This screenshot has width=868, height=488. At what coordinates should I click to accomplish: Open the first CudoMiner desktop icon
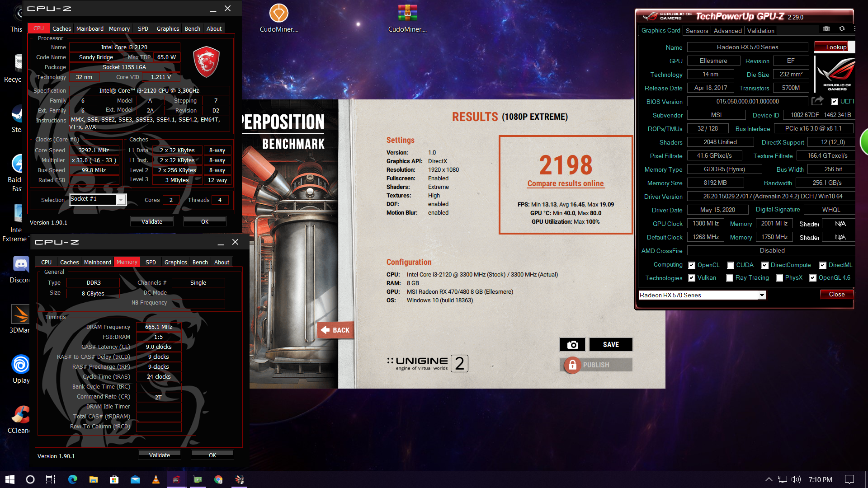pyautogui.click(x=279, y=19)
